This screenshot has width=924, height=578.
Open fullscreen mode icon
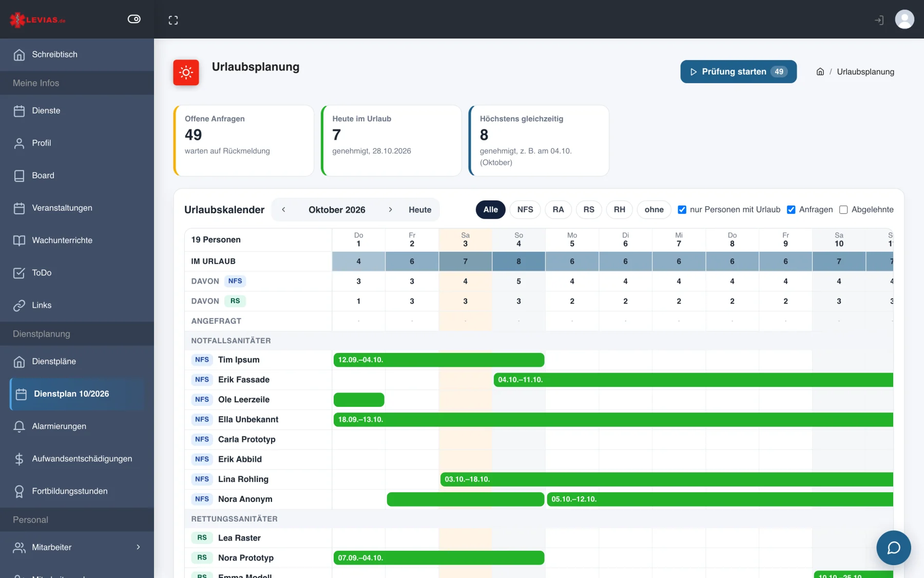pos(174,20)
